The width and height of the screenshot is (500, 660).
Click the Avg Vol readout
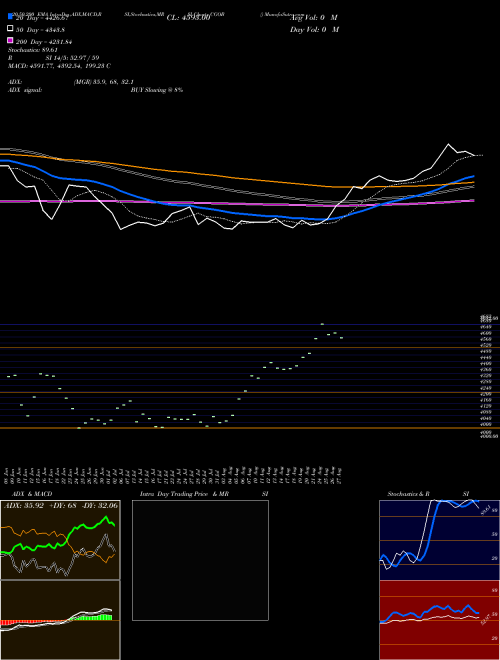(x=315, y=18)
